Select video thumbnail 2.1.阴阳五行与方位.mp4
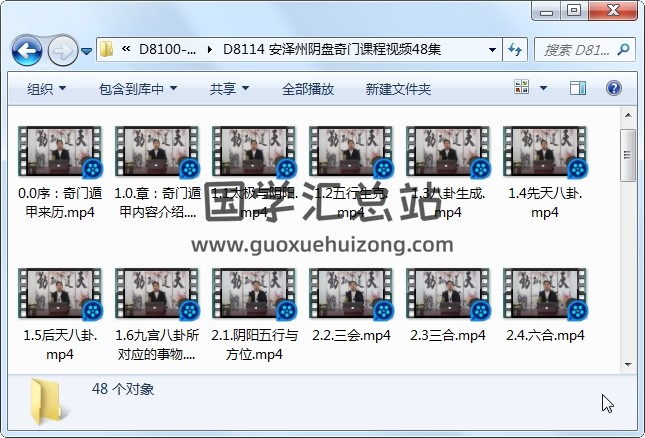The image size is (645, 438). (x=254, y=294)
